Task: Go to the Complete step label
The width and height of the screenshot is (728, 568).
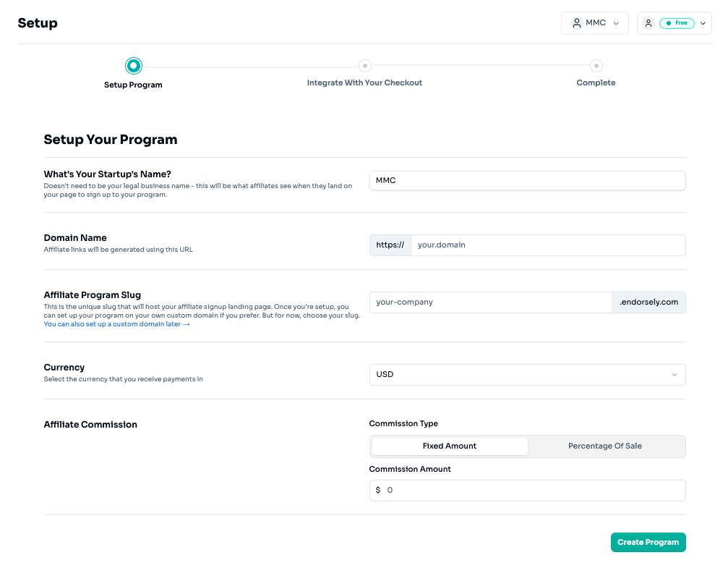Action: pos(596,82)
